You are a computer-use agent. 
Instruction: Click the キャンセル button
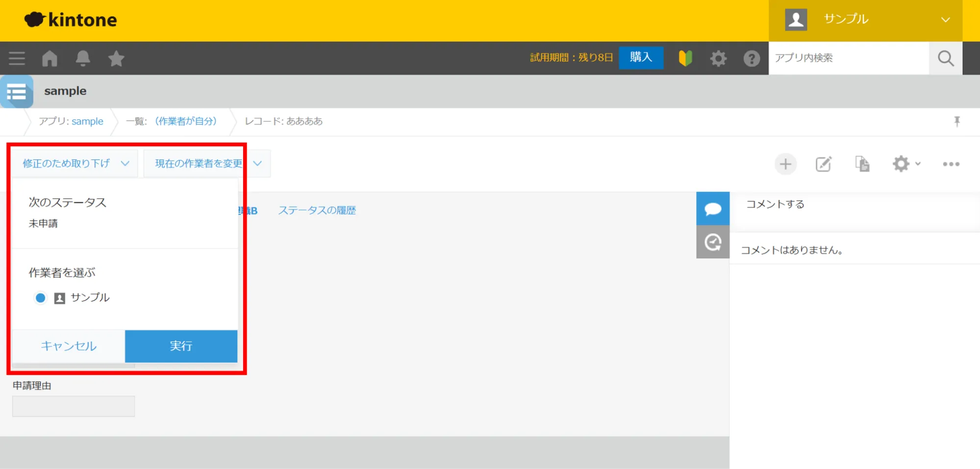point(69,346)
